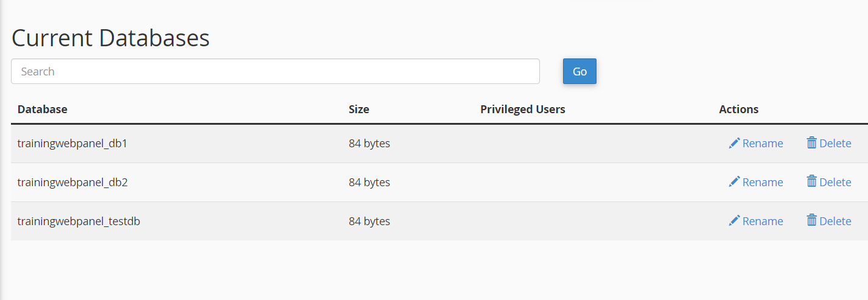Click the Privileged Users column header

tap(523, 110)
